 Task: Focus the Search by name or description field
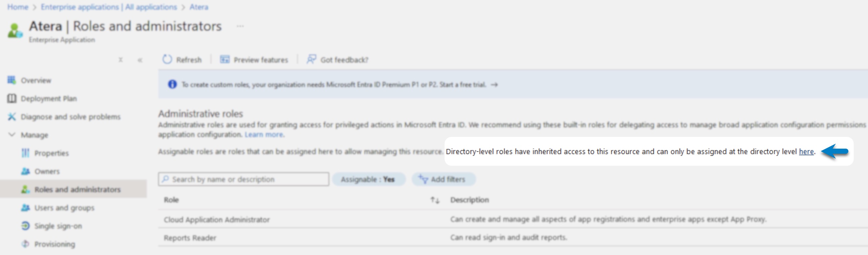(x=244, y=179)
